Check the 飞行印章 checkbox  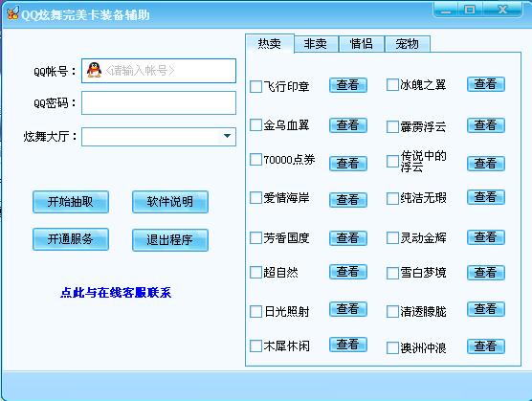coord(255,86)
